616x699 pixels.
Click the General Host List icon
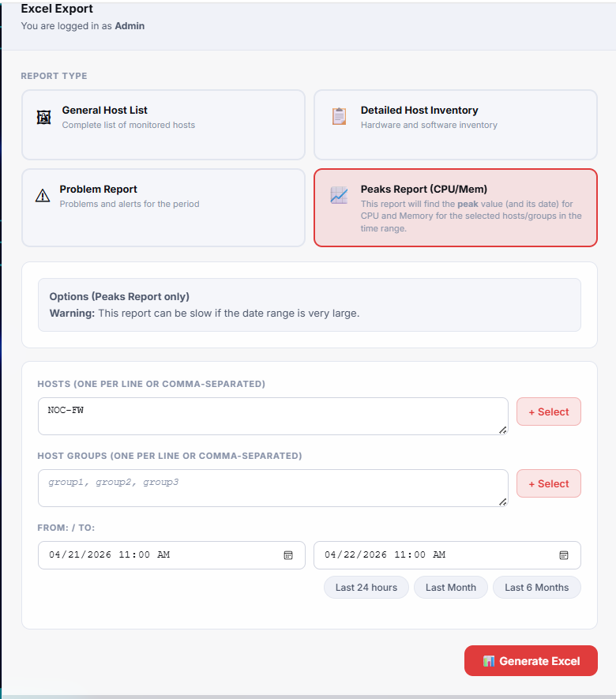[43, 118]
